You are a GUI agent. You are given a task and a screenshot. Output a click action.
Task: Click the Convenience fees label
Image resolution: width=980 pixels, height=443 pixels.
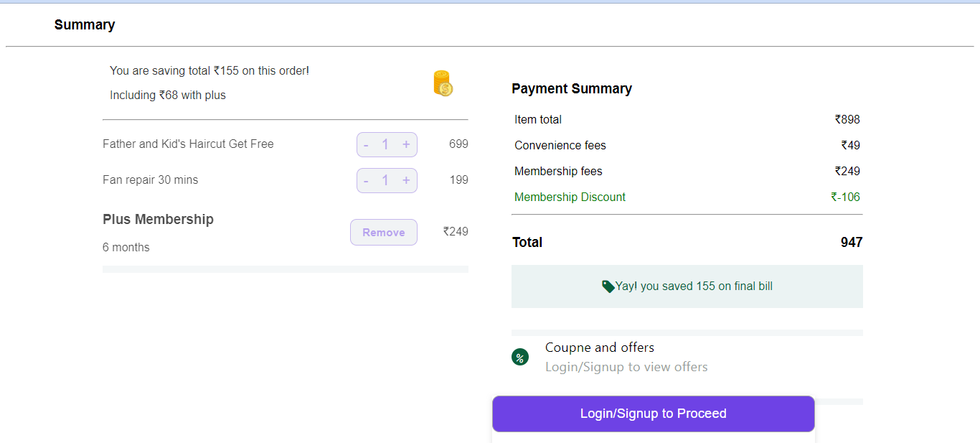point(560,146)
